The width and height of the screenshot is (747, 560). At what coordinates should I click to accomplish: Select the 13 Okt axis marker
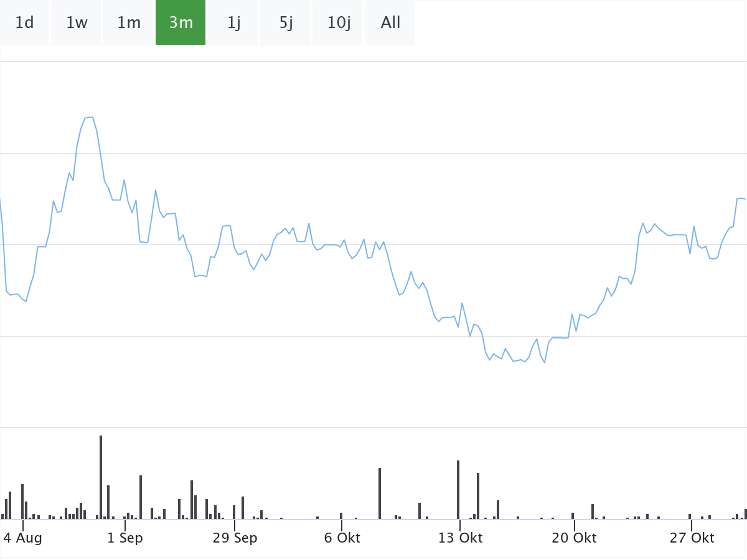coord(460,538)
